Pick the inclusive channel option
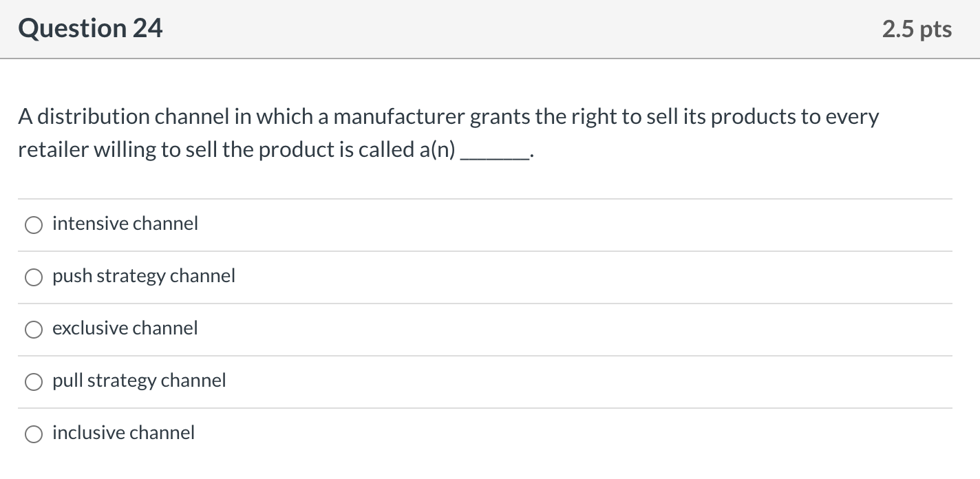Image resolution: width=980 pixels, height=479 pixels. point(33,434)
